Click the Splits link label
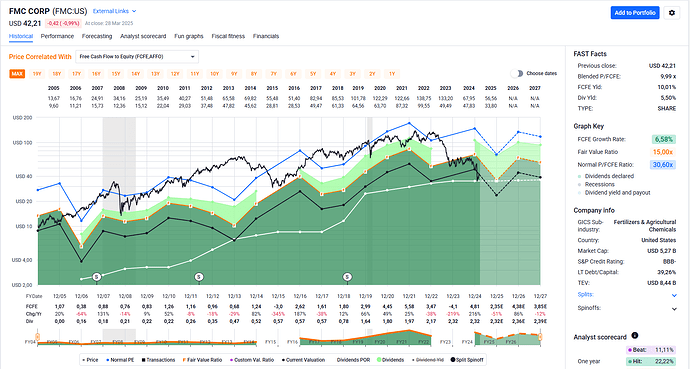Image resolution: width=690 pixels, height=369 pixels. pyautogui.click(x=585, y=294)
